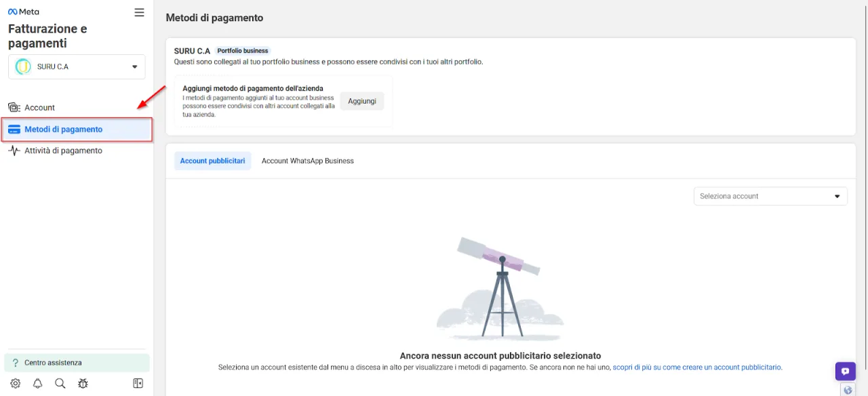Click the Meta logo
Screen dimensions: 868x396
[x=24, y=12]
